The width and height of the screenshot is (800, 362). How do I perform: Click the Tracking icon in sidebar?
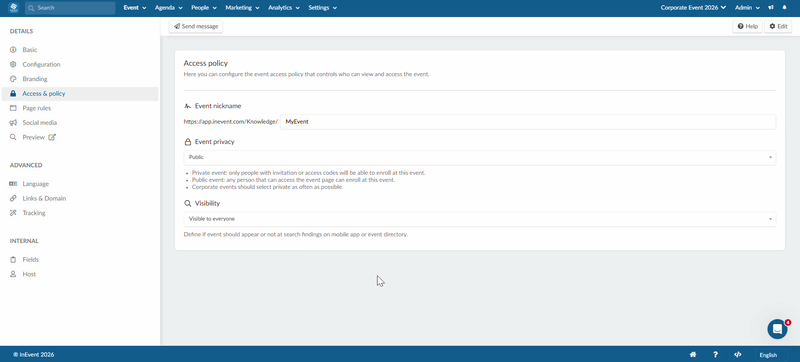[13, 213]
